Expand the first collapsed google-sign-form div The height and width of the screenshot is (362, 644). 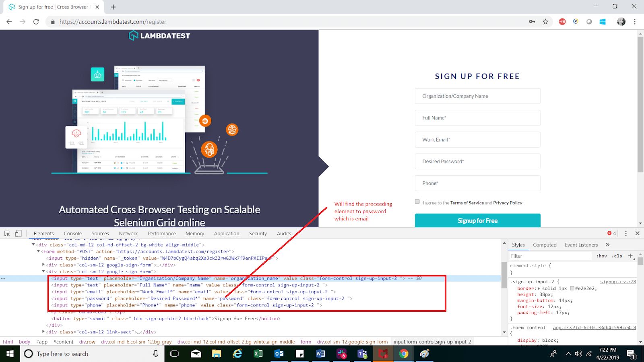coord(43,265)
